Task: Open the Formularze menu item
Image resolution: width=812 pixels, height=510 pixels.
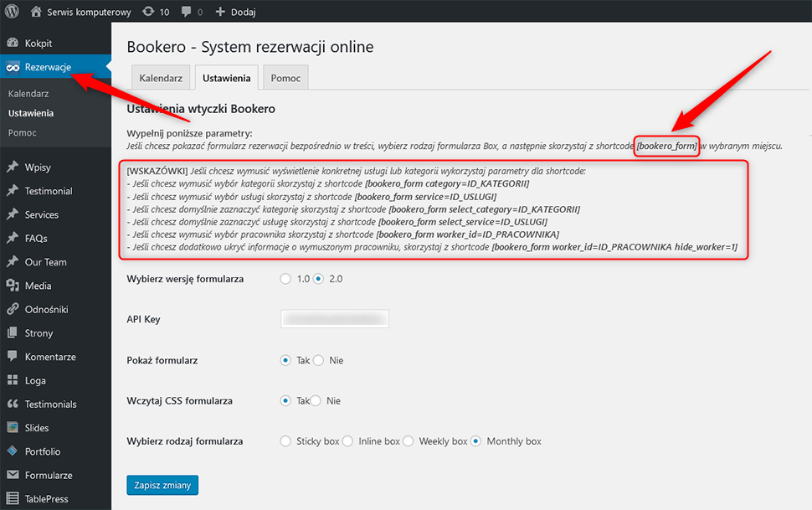Action: pos(55,475)
